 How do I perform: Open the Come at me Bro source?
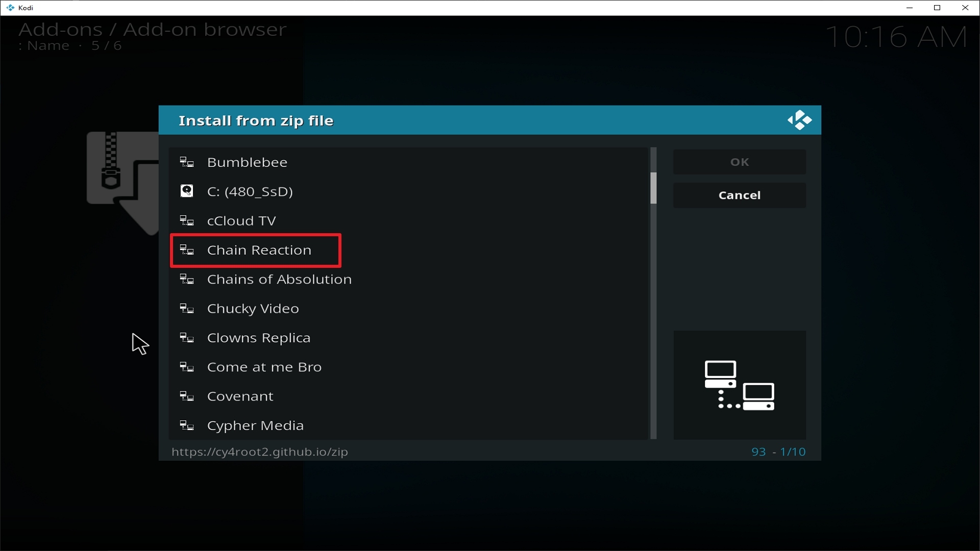pos(409,367)
